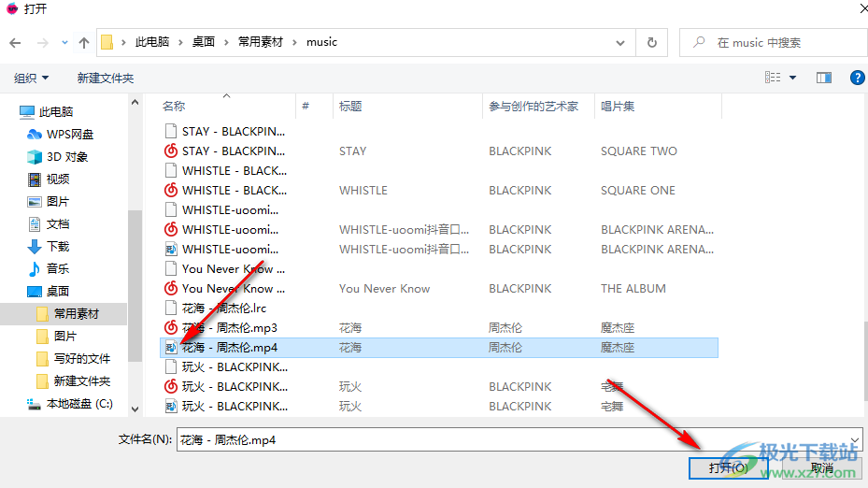Image resolution: width=868 pixels, height=488 pixels.
Task: Select 花海 - 周杰伦.mp4 video icon
Action: point(172,348)
